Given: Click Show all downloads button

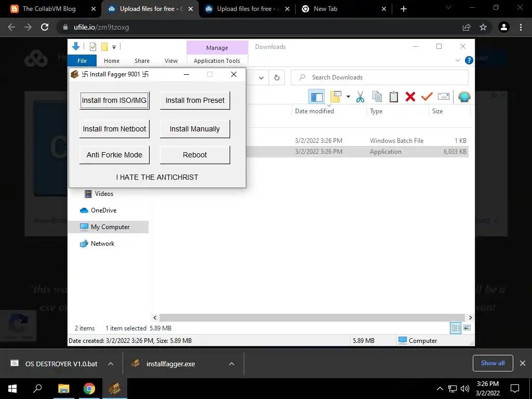Looking at the screenshot, I should click(493, 363).
